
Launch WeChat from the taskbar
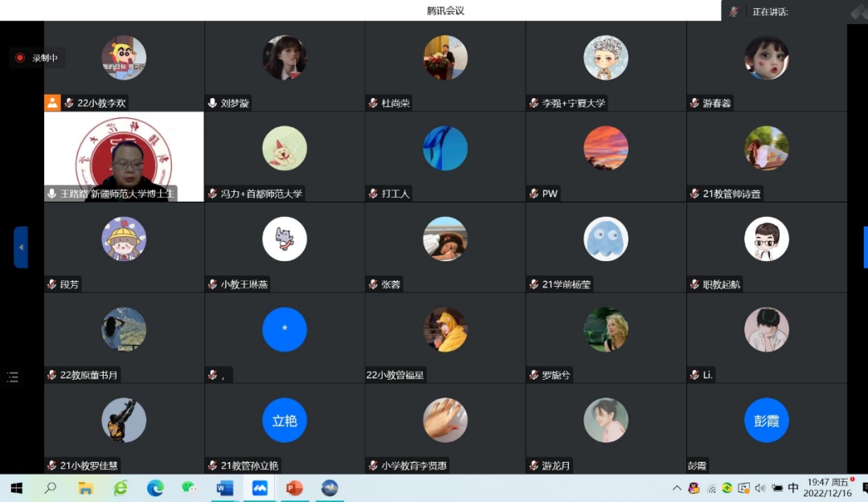(x=190, y=488)
